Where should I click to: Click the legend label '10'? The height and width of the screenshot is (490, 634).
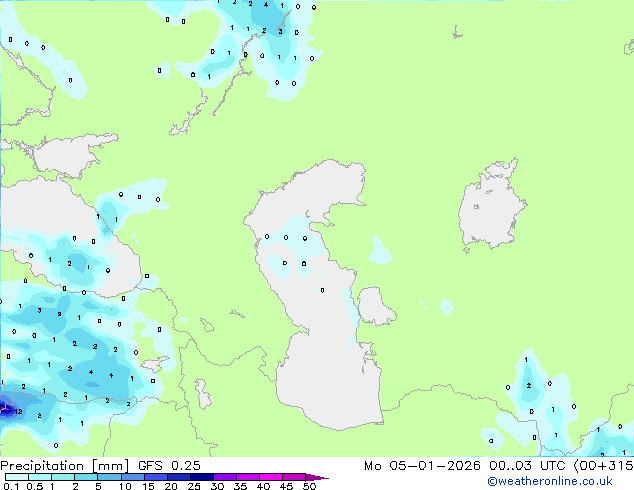click(125, 486)
